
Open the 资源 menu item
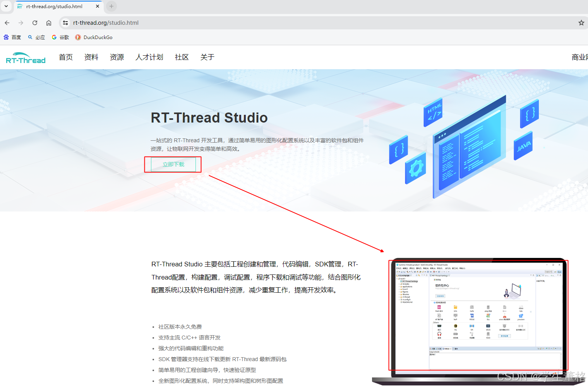coord(117,57)
